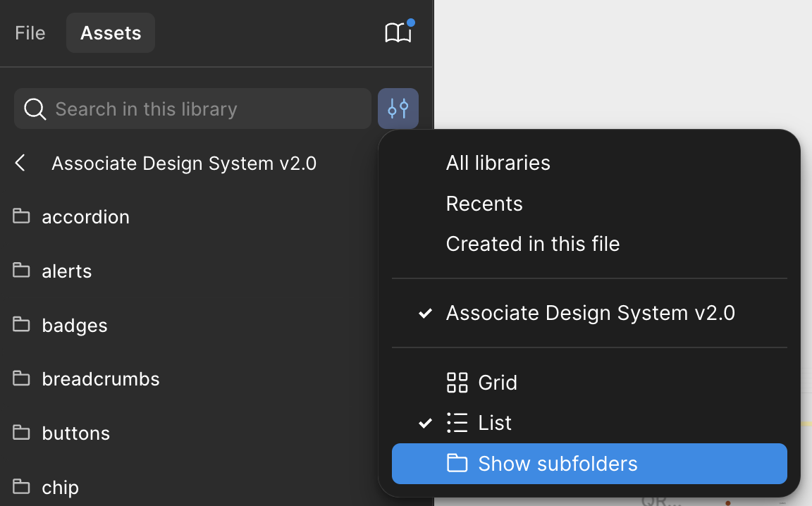
Task: Open the badges folder
Action: 75,326
